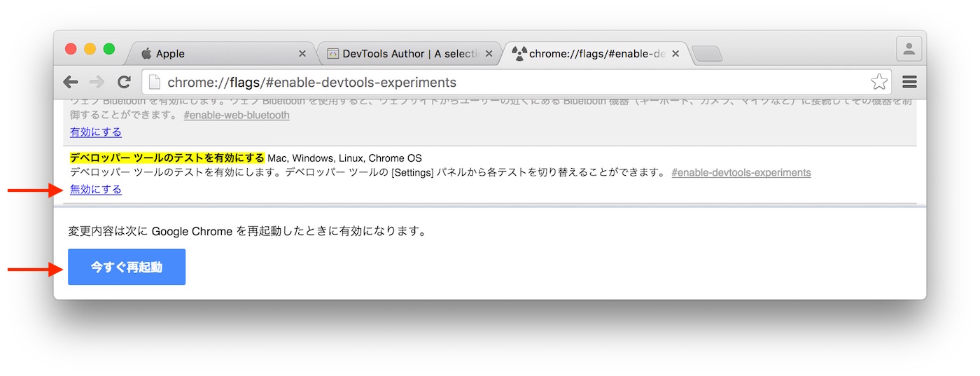This screenshot has height=376, width=980.
Task: Open the Chrome hamburger menu
Action: coord(909,82)
